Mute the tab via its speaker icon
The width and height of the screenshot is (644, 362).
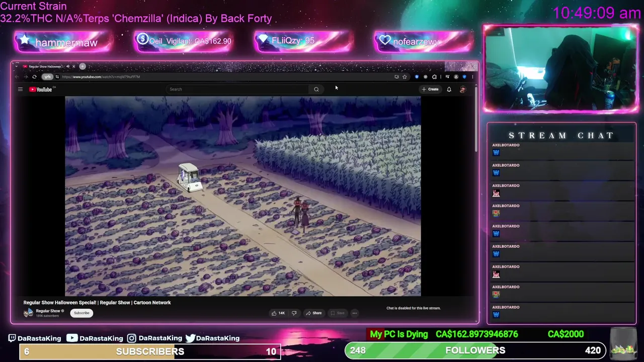click(67, 66)
